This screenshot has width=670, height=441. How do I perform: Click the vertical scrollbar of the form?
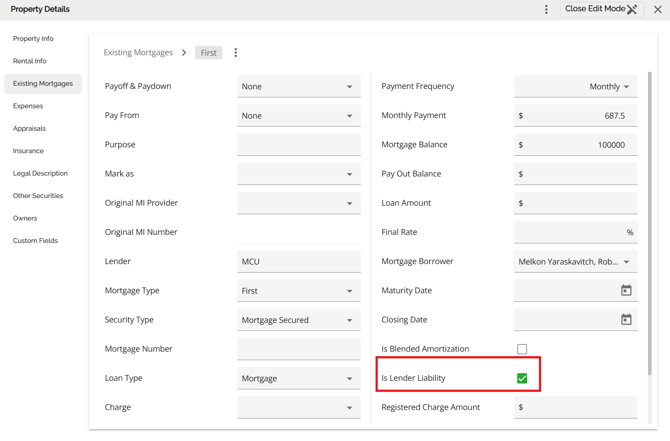(x=649, y=200)
